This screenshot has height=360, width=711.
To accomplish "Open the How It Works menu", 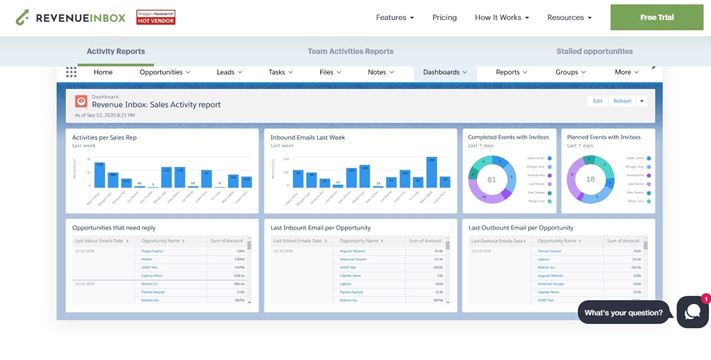I will [502, 18].
